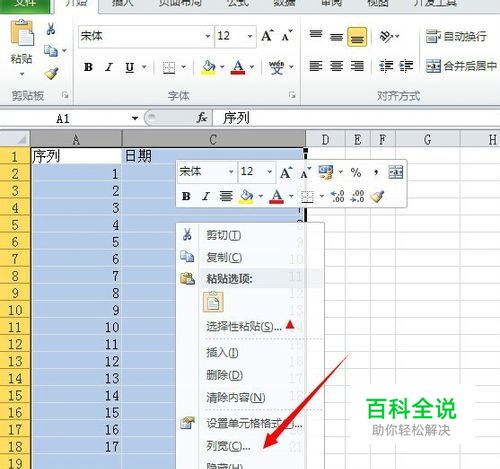Screen dimensions: 500x469
Task: Click the insert function fx icon
Action: [202, 118]
